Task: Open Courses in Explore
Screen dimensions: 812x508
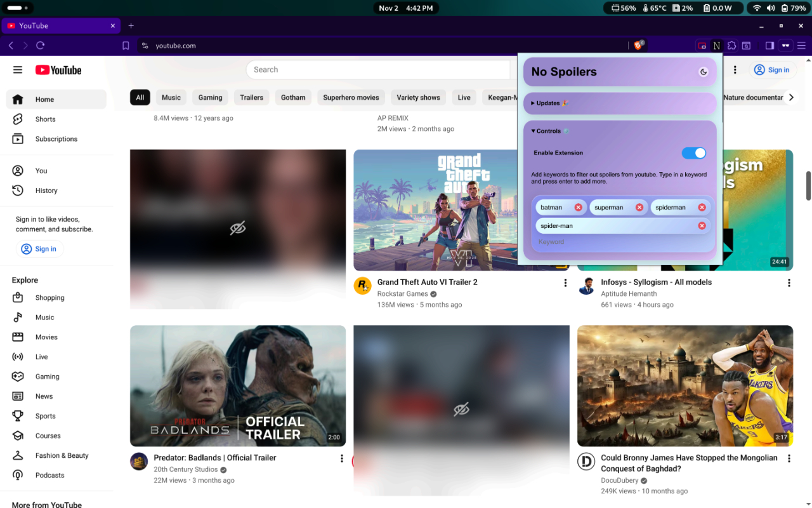Action: [56, 436]
